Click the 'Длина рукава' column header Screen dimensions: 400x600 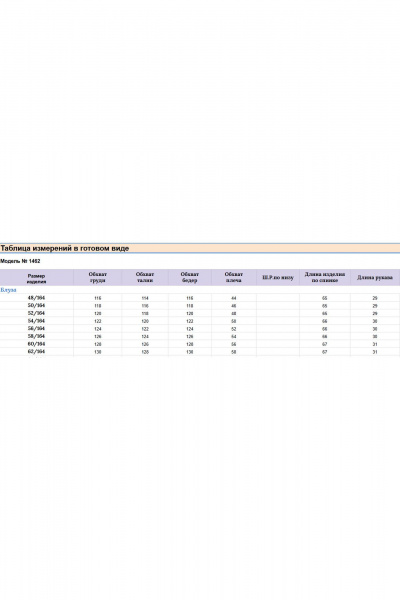click(x=375, y=277)
